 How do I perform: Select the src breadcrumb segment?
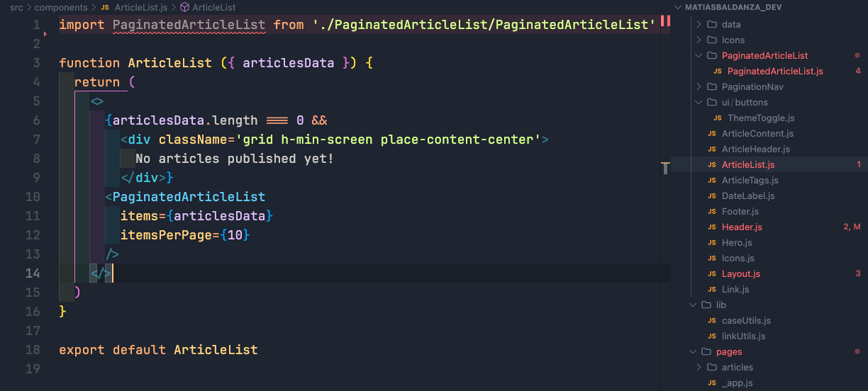click(16, 7)
